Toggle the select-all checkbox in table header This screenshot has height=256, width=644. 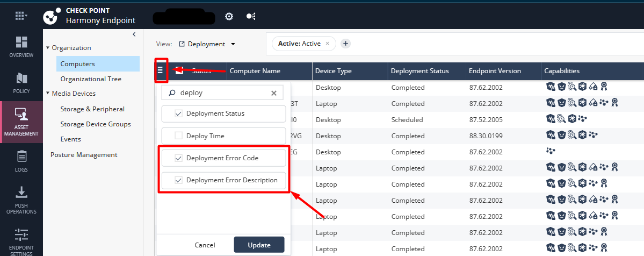pos(179,71)
